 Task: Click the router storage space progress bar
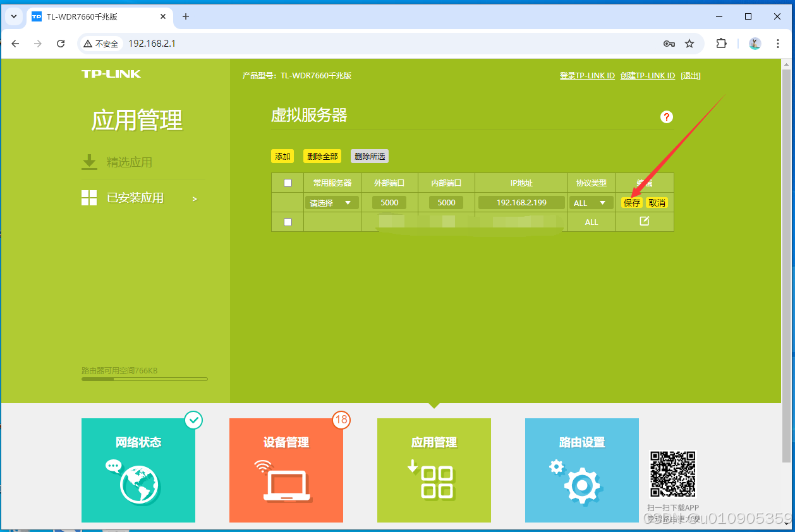pyautogui.click(x=144, y=379)
